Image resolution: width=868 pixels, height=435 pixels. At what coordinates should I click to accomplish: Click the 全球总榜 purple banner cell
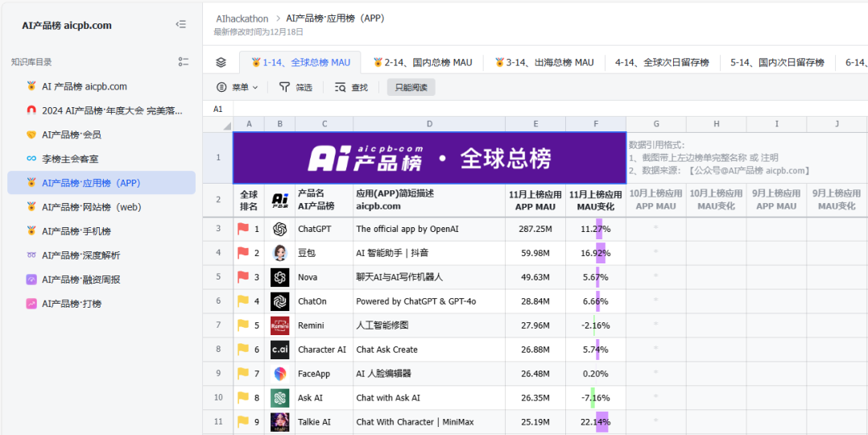[430, 158]
